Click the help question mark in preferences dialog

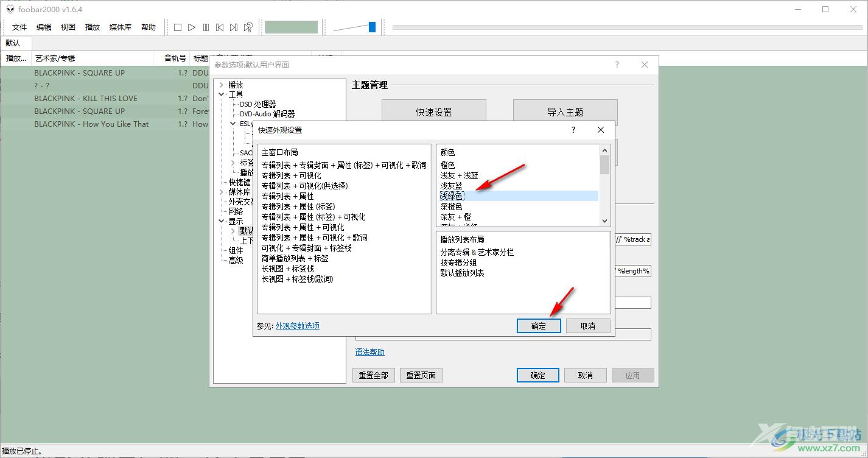(x=617, y=65)
